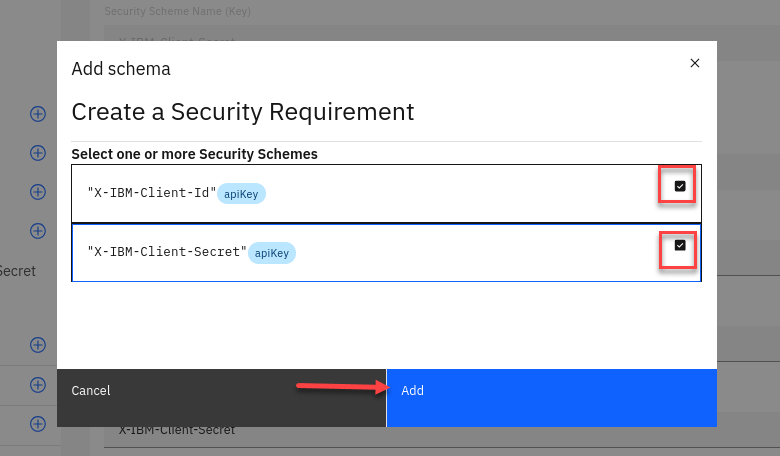
Task: Click the bottom-most plus icon in sidebar
Action: [x=38, y=423]
